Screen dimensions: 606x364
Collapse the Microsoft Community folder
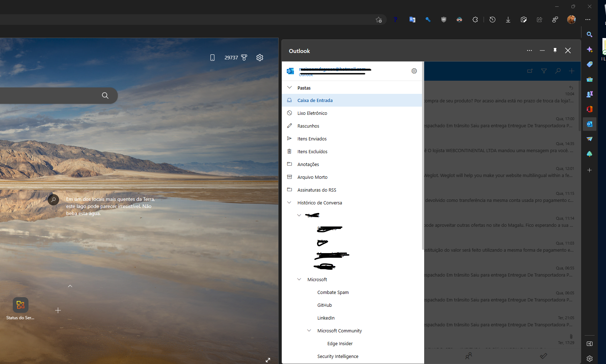coord(309,330)
